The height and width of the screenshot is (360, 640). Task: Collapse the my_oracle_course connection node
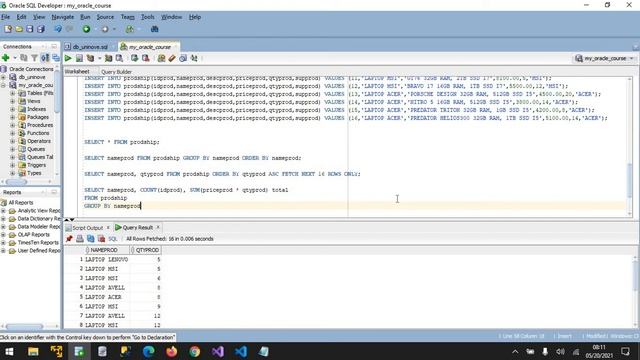click(x=3, y=85)
